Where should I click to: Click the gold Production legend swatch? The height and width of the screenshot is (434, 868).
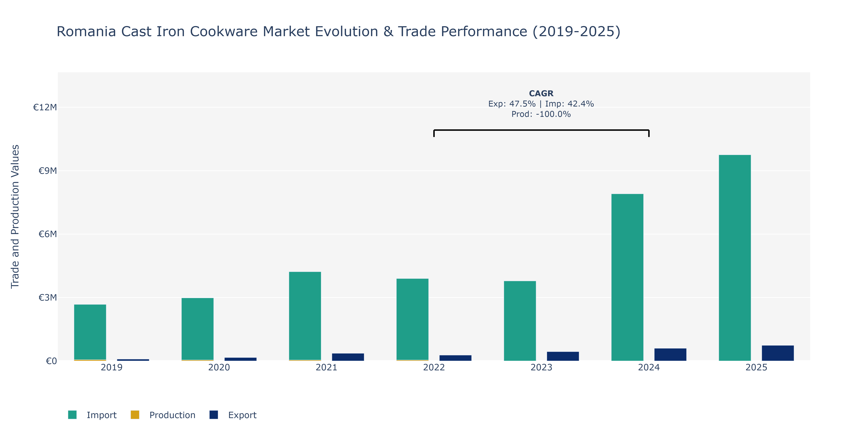[135, 415]
